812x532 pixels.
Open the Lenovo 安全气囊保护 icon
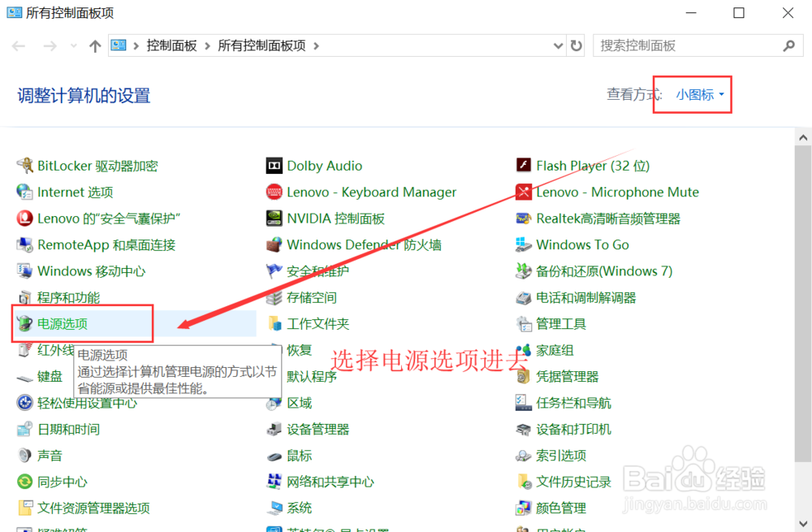point(25,218)
